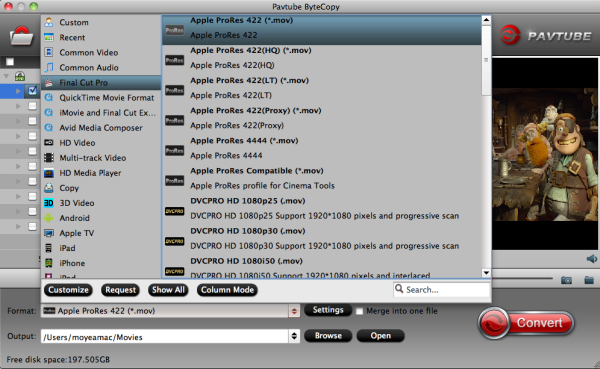Click the iPad device icon

tap(49, 248)
